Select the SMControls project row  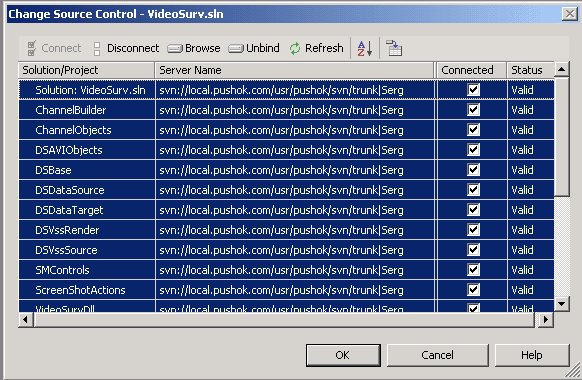(286, 270)
